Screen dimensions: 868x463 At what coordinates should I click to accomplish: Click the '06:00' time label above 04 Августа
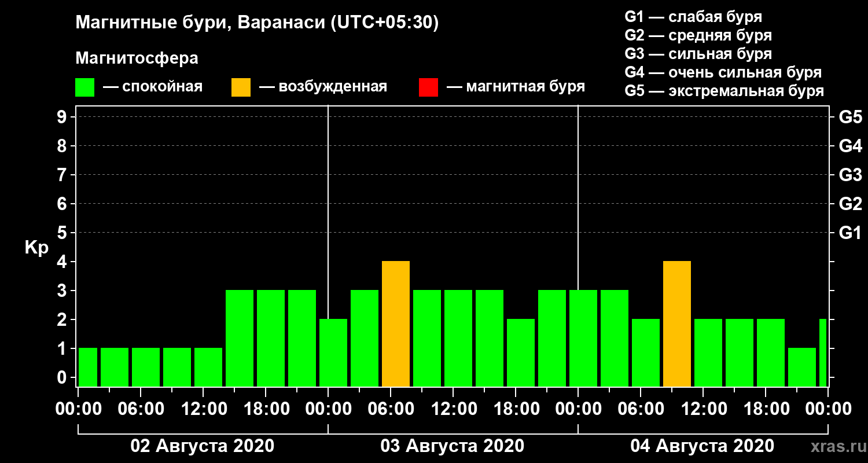click(x=641, y=409)
